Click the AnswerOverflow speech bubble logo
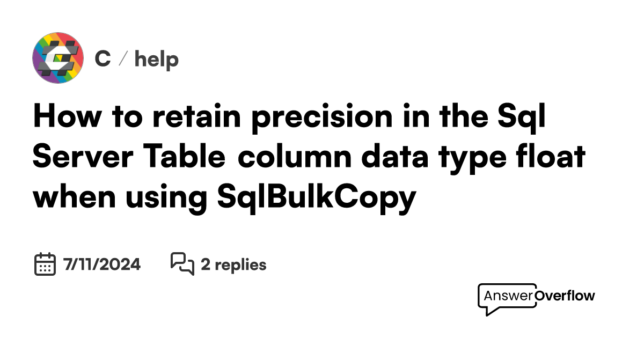Screen dimensions: 644x338 pyautogui.click(x=507, y=298)
